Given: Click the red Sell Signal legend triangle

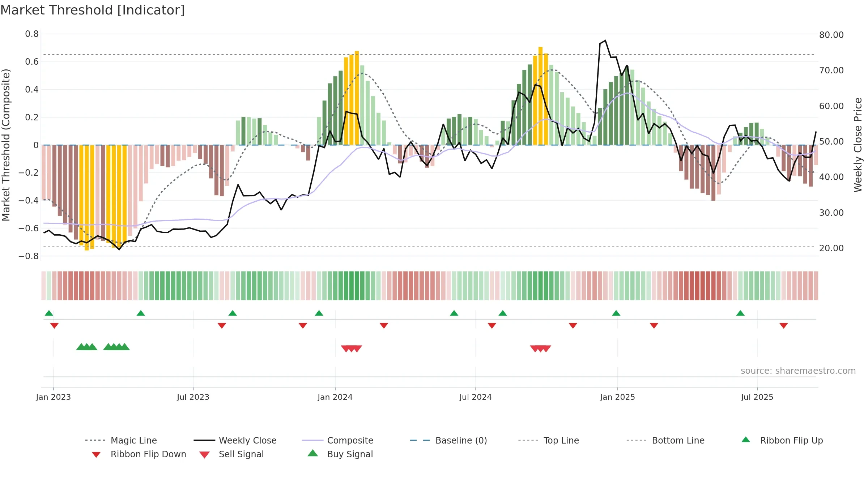Looking at the screenshot, I should click(x=204, y=455).
